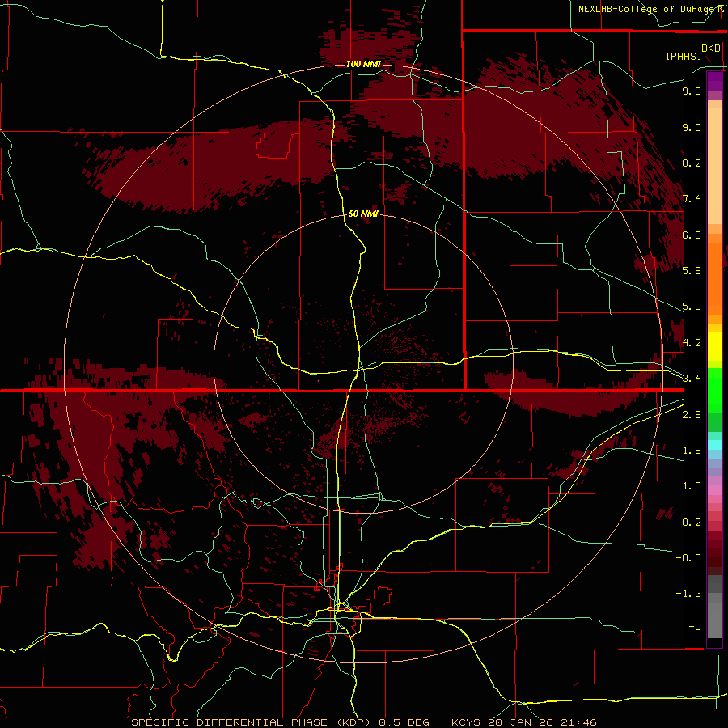This screenshot has height=728, width=728.
Task: Click the 100 NMI range ring label
Action: pos(363,64)
